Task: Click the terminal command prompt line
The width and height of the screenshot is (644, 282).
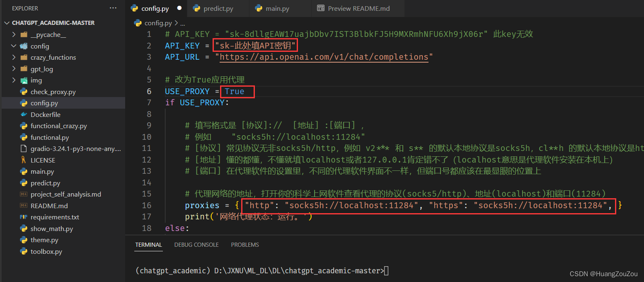Action: (262, 271)
